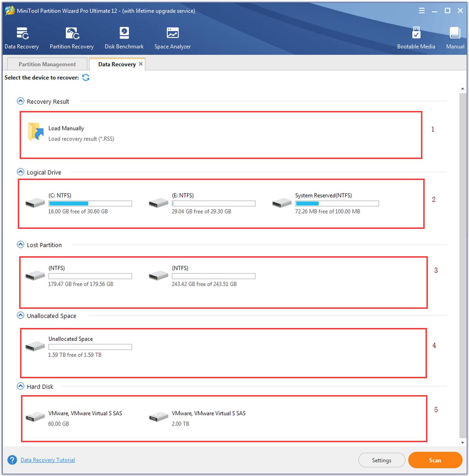Select the 243.51 GB lost partition icon
Image resolution: width=469 pixels, height=476 pixels.
pos(159,275)
